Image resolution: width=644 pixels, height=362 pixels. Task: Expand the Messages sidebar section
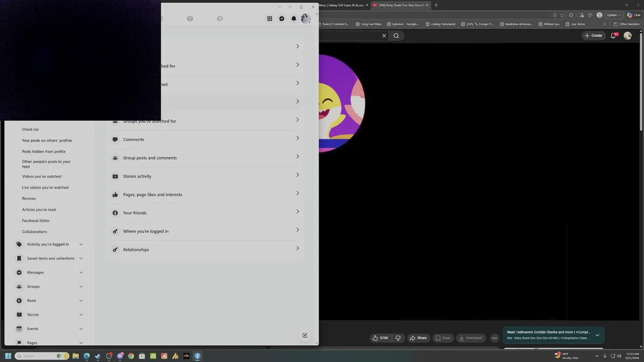(x=49, y=273)
